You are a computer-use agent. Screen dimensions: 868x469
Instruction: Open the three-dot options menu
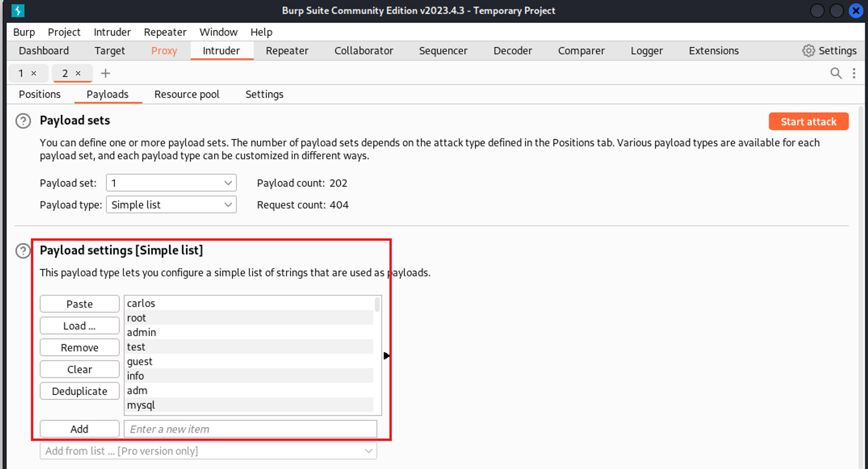[x=854, y=73]
